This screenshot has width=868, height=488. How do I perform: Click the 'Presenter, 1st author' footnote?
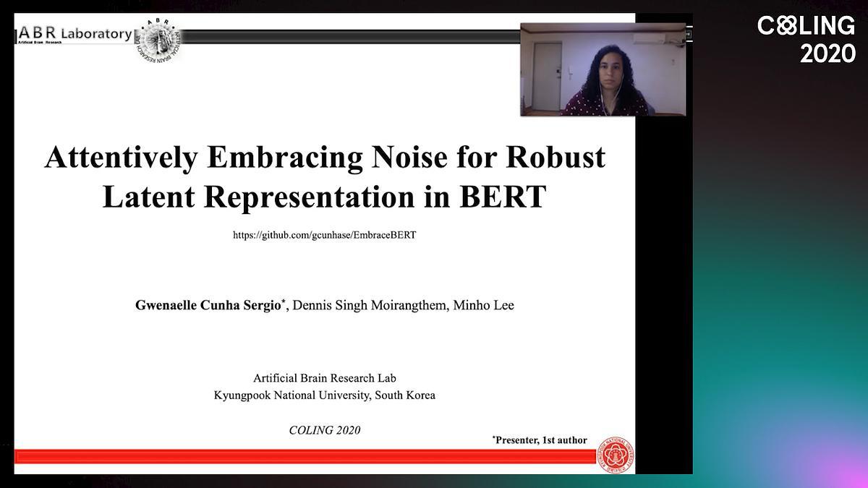pos(540,440)
